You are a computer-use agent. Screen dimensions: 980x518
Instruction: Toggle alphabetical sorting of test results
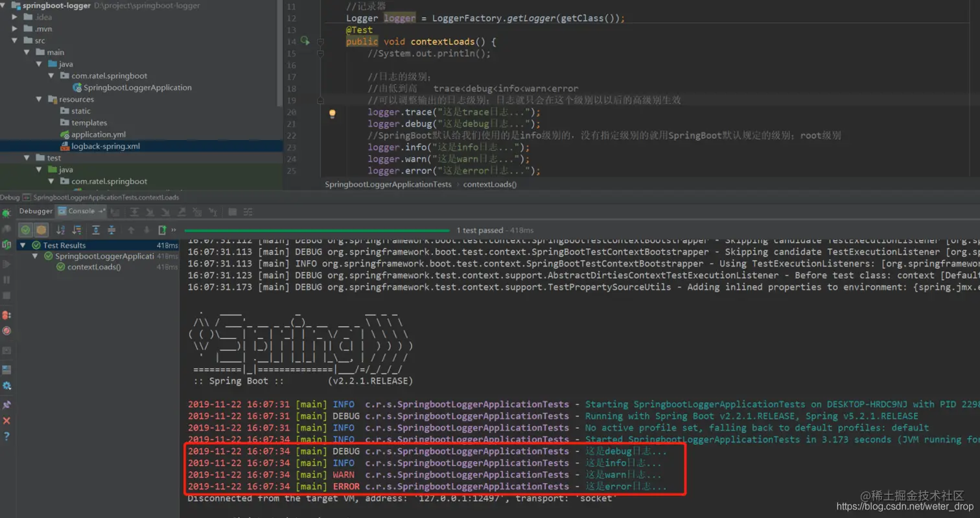60,230
